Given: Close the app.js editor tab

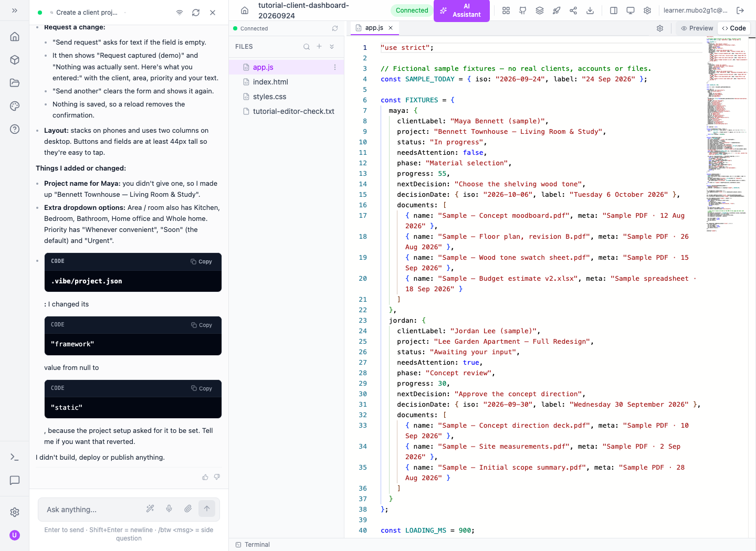Looking at the screenshot, I should pyautogui.click(x=391, y=28).
